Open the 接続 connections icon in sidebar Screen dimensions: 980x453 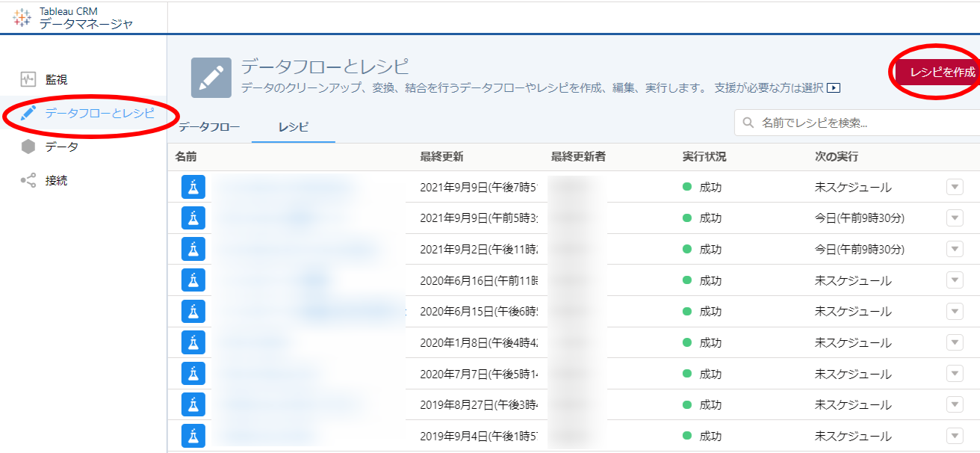tap(28, 180)
